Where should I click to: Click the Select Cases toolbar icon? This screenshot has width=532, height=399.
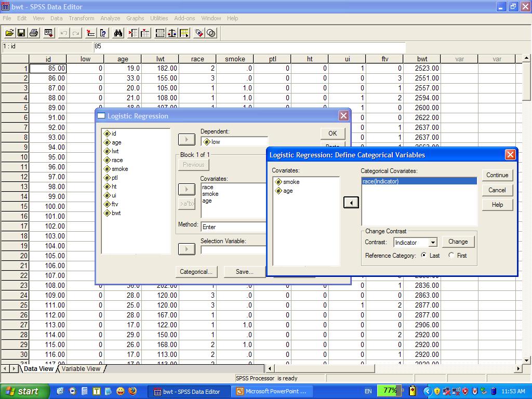[184, 33]
